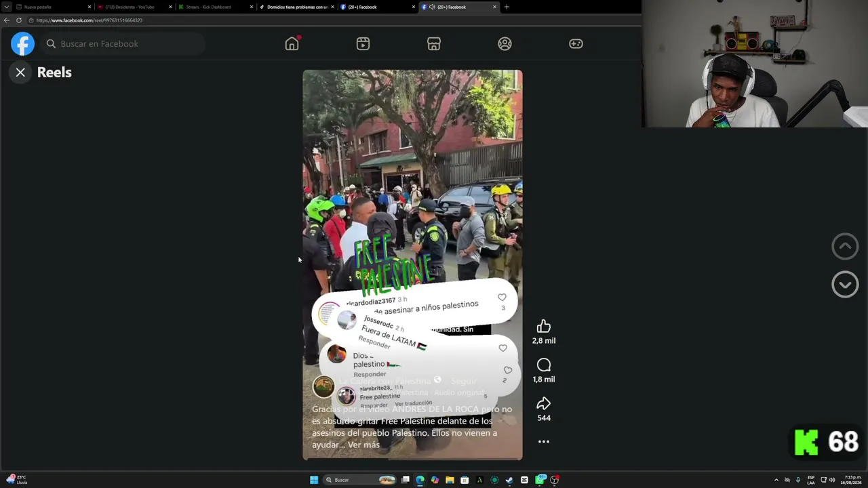Share the reel with the arrow icon
This screenshot has width=868, height=488.
(x=544, y=404)
